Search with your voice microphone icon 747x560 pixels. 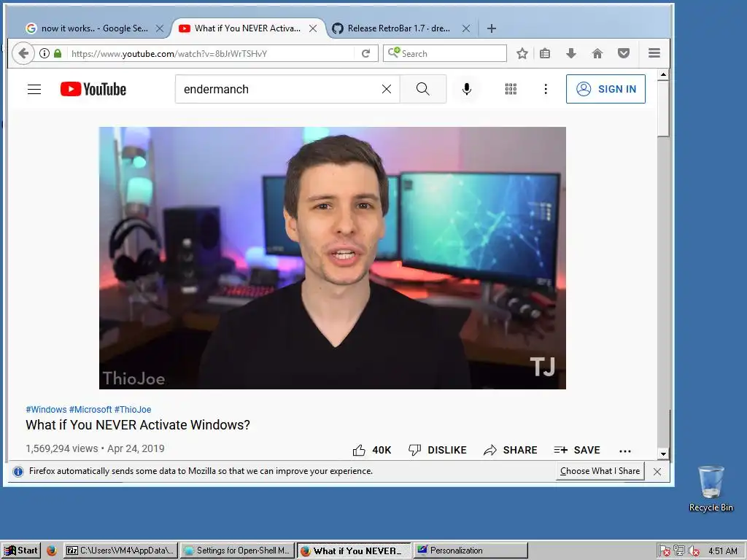click(467, 89)
